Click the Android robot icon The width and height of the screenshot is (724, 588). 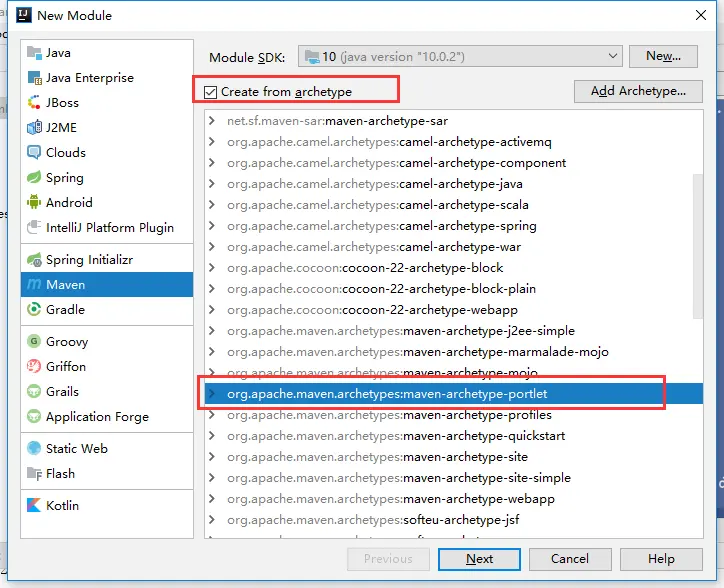[x=34, y=202]
